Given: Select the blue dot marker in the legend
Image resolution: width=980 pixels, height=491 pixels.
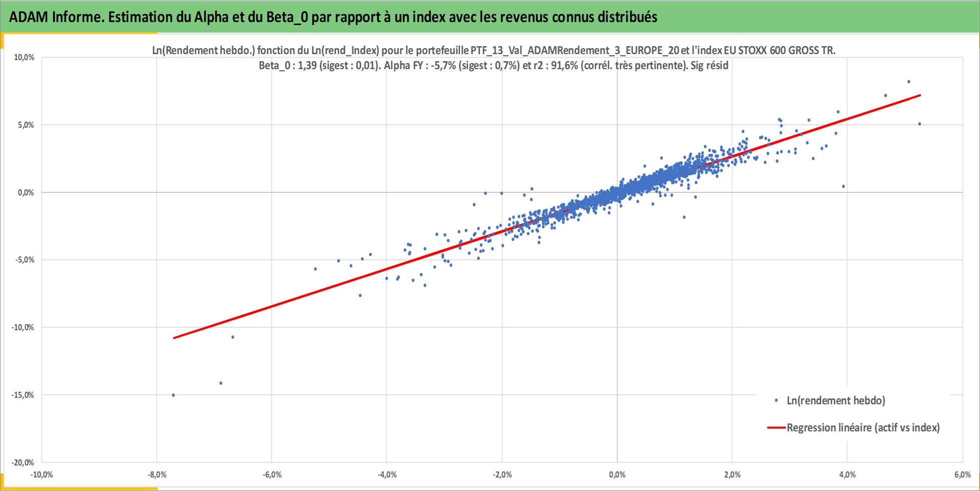Looking at the screenshot, I should (776, 400).
